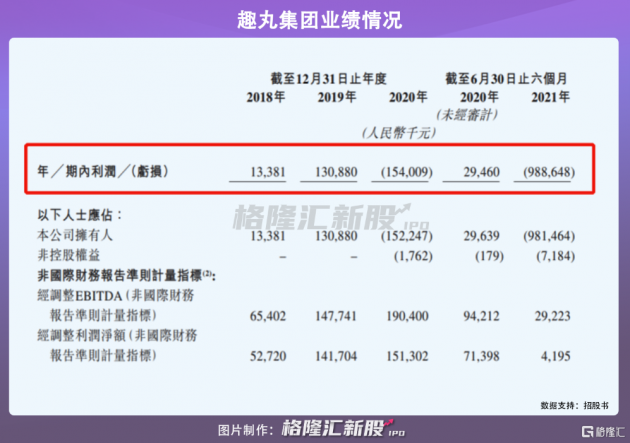Select the adjusted profit value 52,720
The image size is (630, 443).
tap(268, 356)
